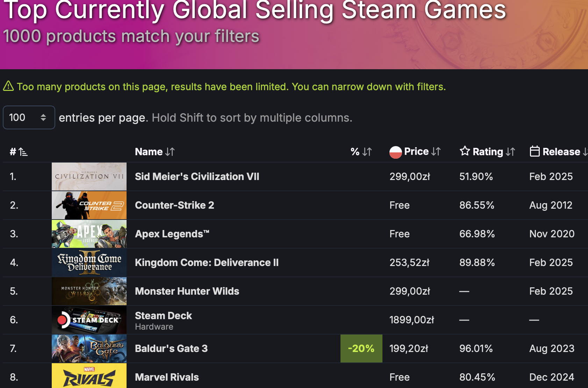The image size is (588, 388).
Task: Open Baldur's Gate 3 game link
Action: click(171, 349)
